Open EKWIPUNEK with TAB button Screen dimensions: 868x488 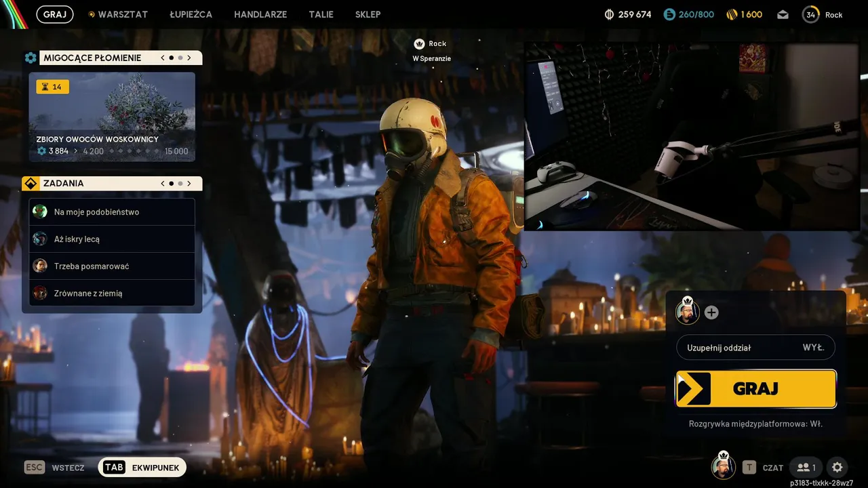pos(142,468)
